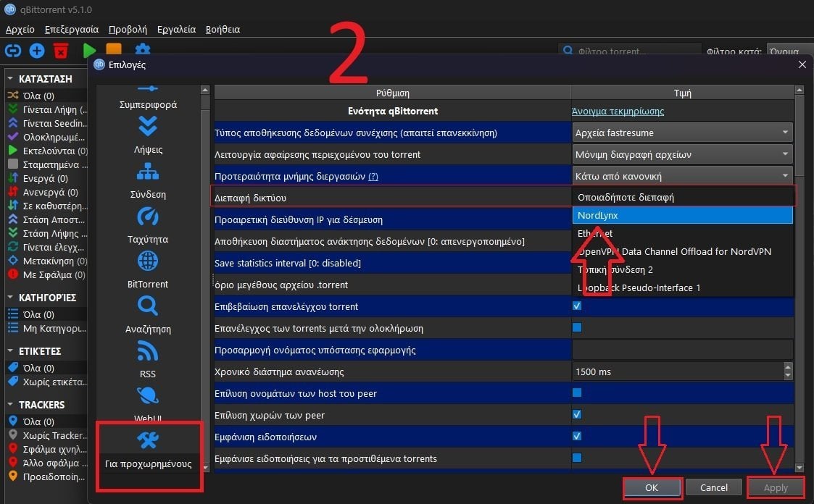This screenshot has height=504, width=814.
Task: Click the add torrent link toolbar icon
Action: click(x=13, y=50)
